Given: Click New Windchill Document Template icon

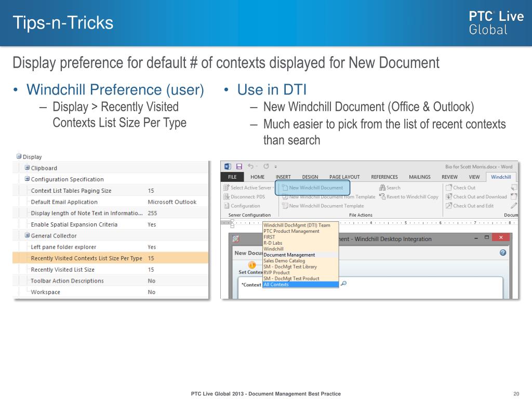Looking at the screenshot, I should tap(285, 206).
